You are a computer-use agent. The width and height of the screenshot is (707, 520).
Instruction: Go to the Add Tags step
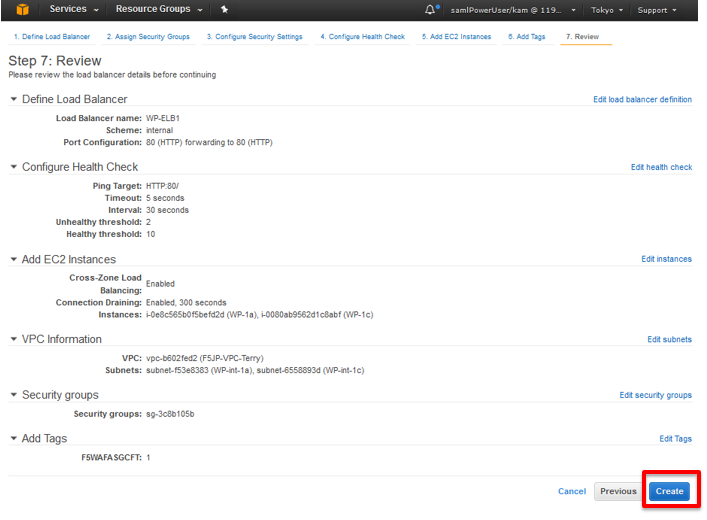coord(527,37)
